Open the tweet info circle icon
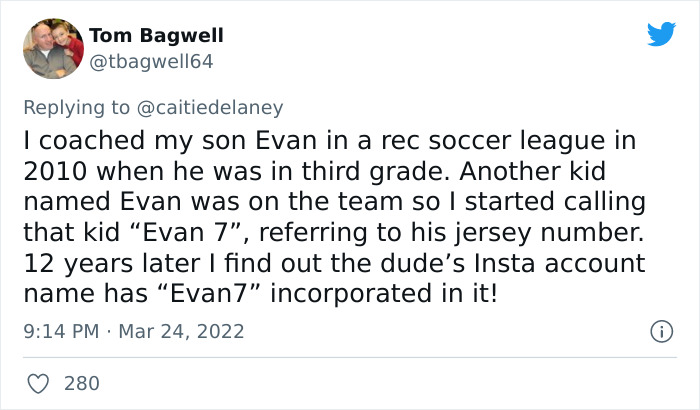The width and height of the screenshot is (700, 410). pyautogui.click(x=660, y=330)
